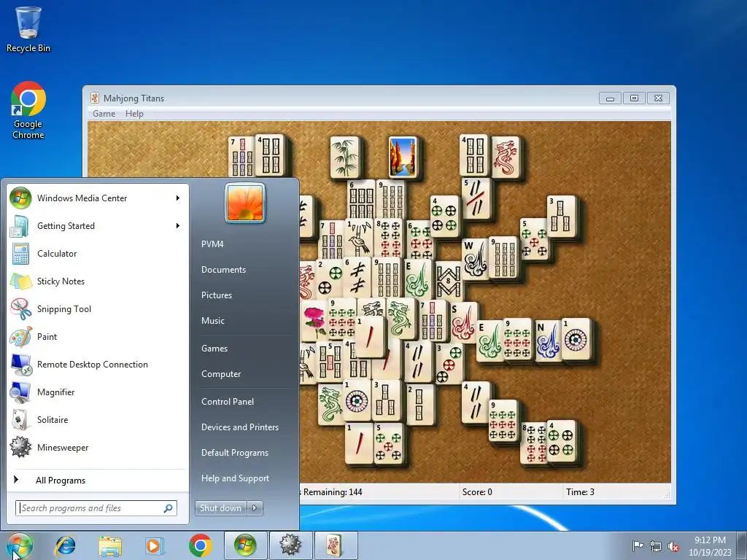Open Games from the Start menu
The width and height of the screenshot is (747, 560).
coord(214,348)
